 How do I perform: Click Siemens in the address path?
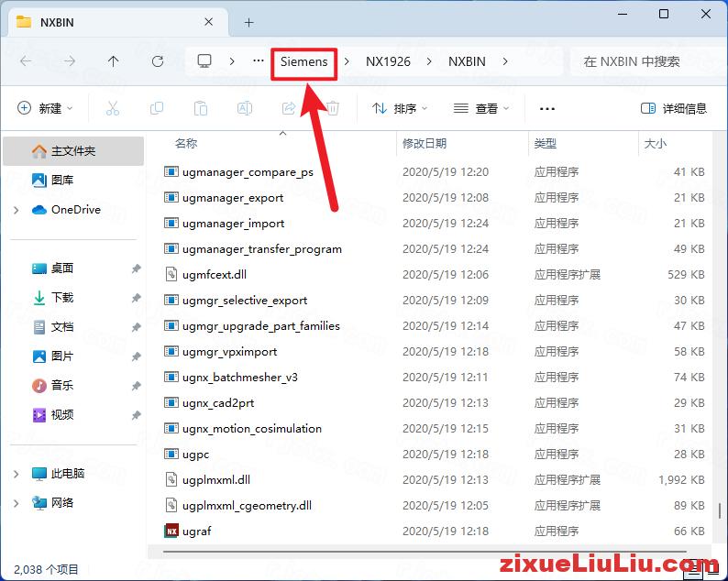pos(304,61)
